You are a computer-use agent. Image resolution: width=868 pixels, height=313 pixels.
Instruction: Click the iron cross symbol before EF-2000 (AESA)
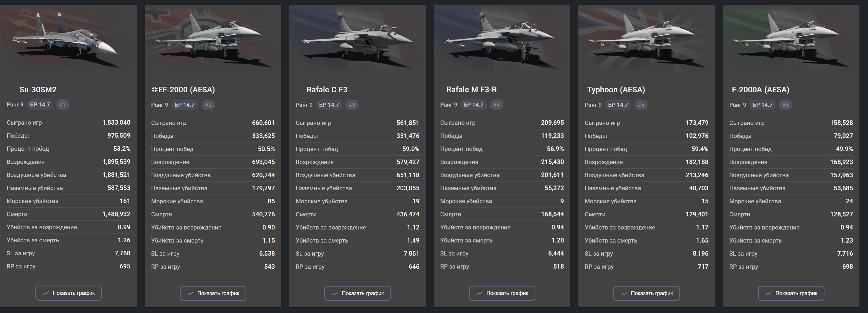154,90
